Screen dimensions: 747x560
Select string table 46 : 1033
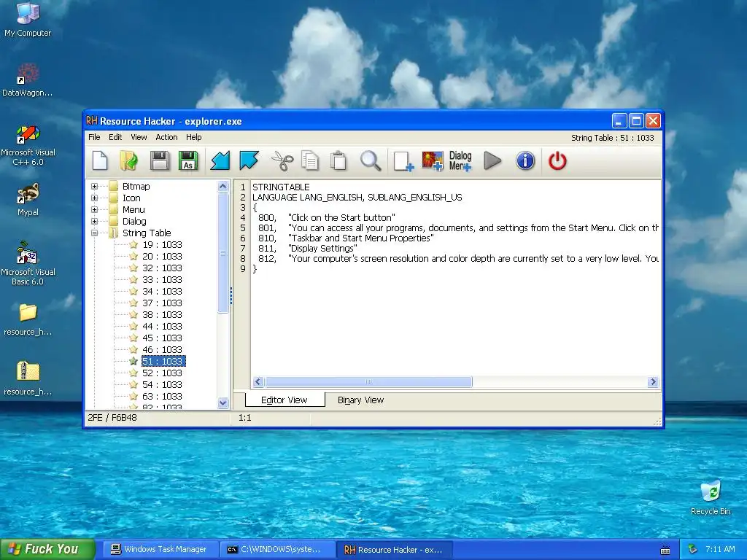162,349
